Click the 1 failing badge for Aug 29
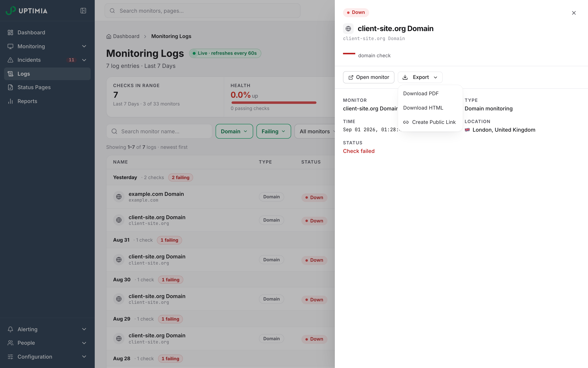This screenshot has width=588, height=368. click(x=170, y=319)
